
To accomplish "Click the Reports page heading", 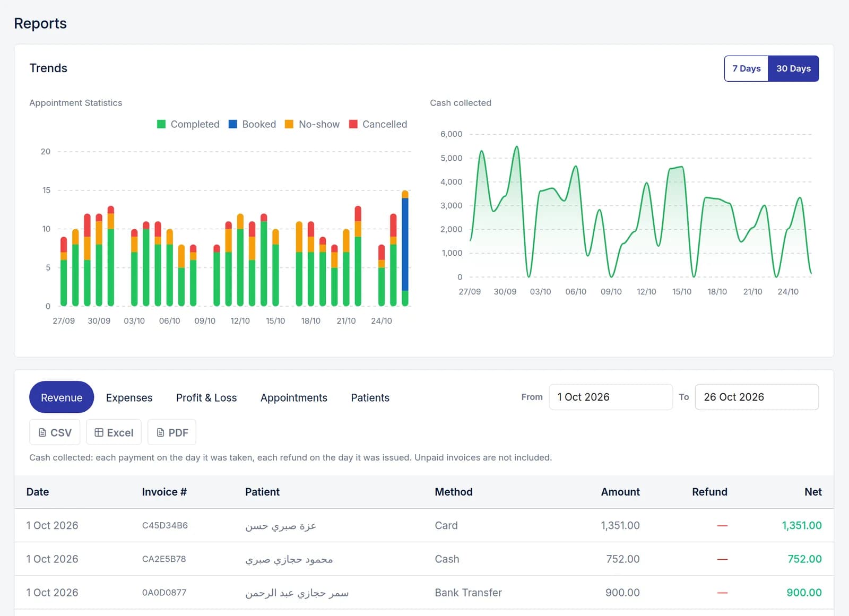I will pos(40,23).
